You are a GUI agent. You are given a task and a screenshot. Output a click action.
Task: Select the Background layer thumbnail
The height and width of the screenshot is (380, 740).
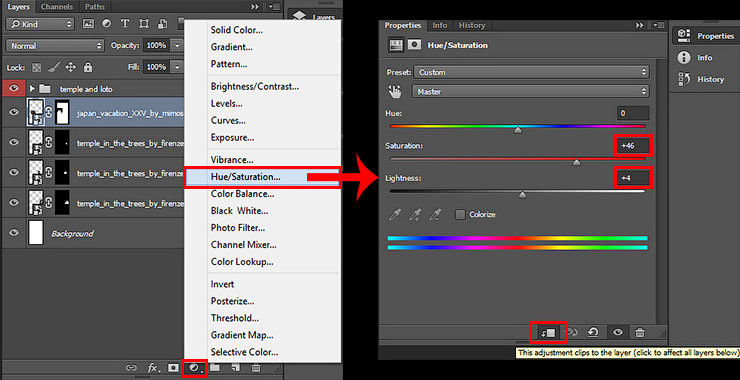36,233
